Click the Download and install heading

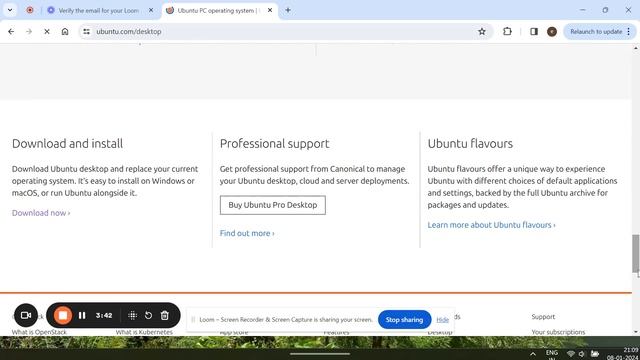click(x=67, y=144)
